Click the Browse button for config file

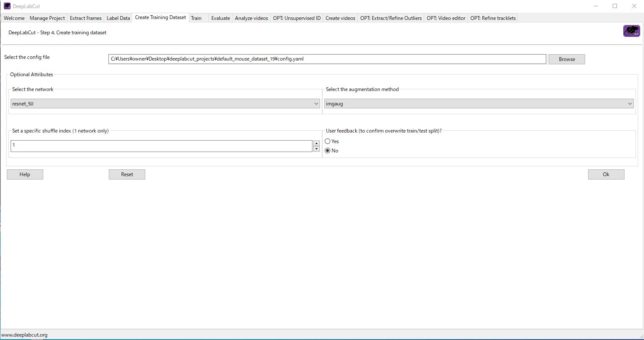pos(567,59)
